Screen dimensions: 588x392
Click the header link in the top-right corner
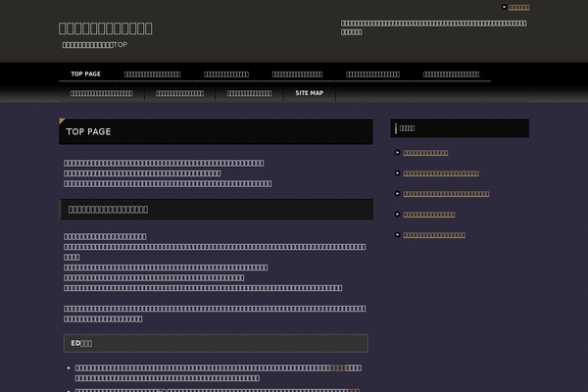(519, 7)
